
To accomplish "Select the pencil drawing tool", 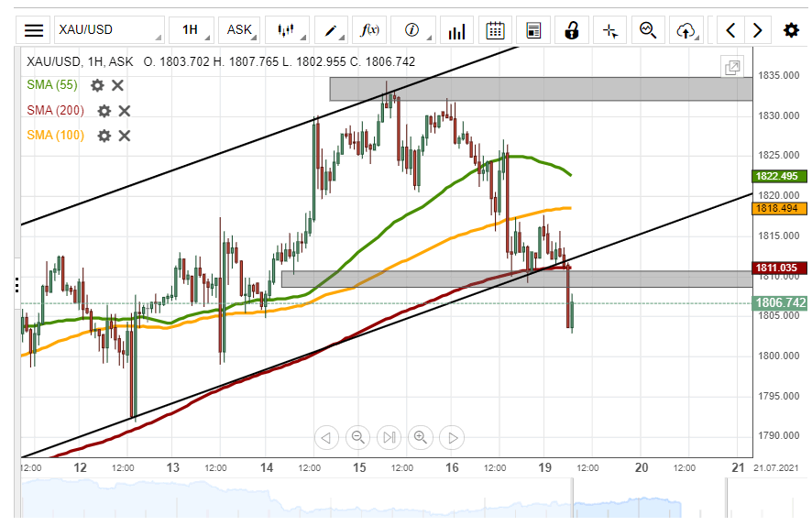I will click(331, 30).
